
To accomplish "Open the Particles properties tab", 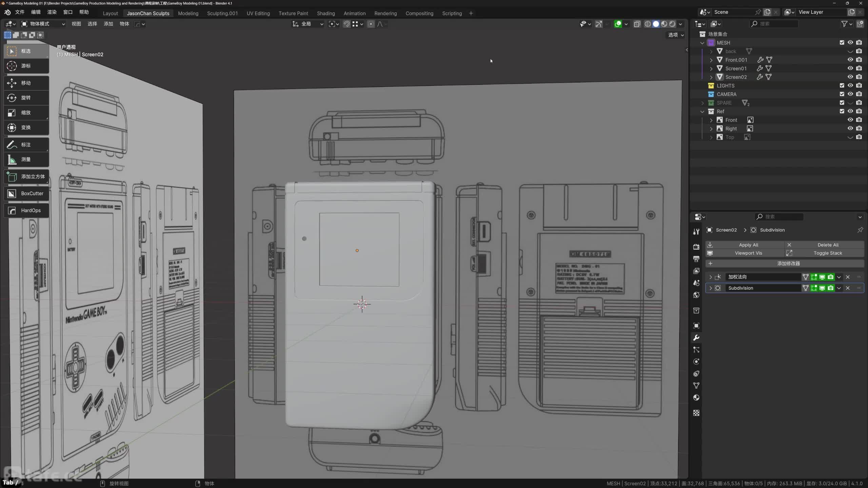I will pyautogui.click(x=696, y=350).
